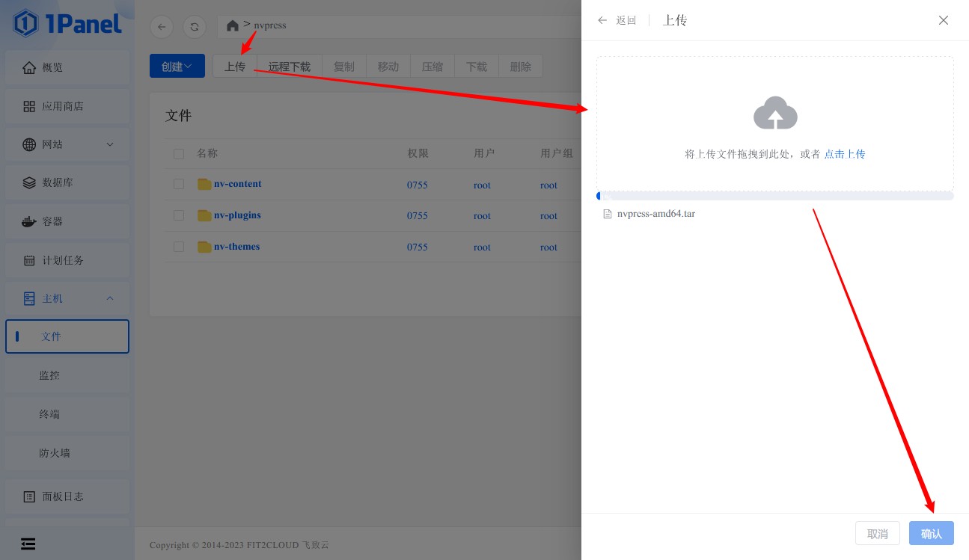Click the 主机 server icon
Viewport: 969px width, 560px height.
[29, 298]
